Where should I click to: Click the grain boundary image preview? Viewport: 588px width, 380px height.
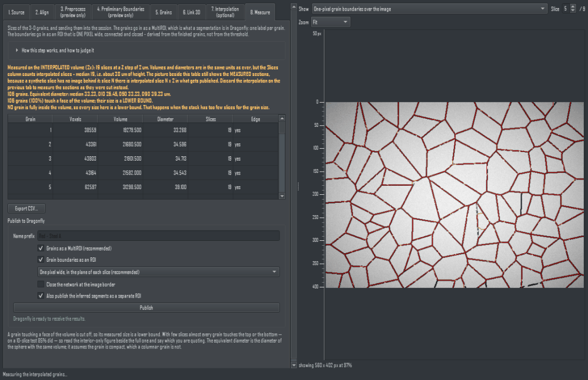click(454, 195)
